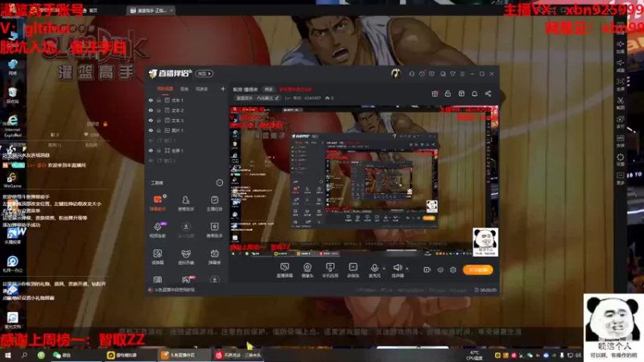The width and height of the screenshot is (644, 362).
Task: Toggle the lock on the 图片 1 layer
Action: coord(159,130)
